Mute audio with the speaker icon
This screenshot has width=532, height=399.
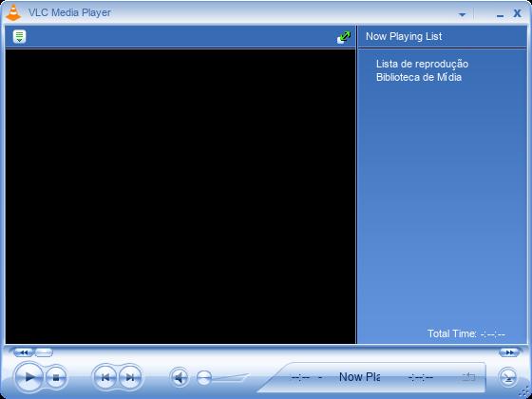coord(180,377)
